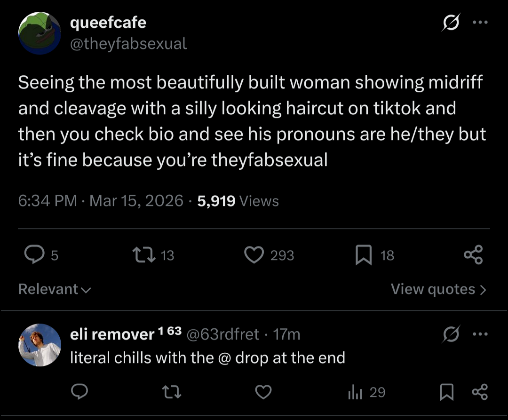
Task: Click Grok icon on eli remover reply
Action: tap(451, 334)
